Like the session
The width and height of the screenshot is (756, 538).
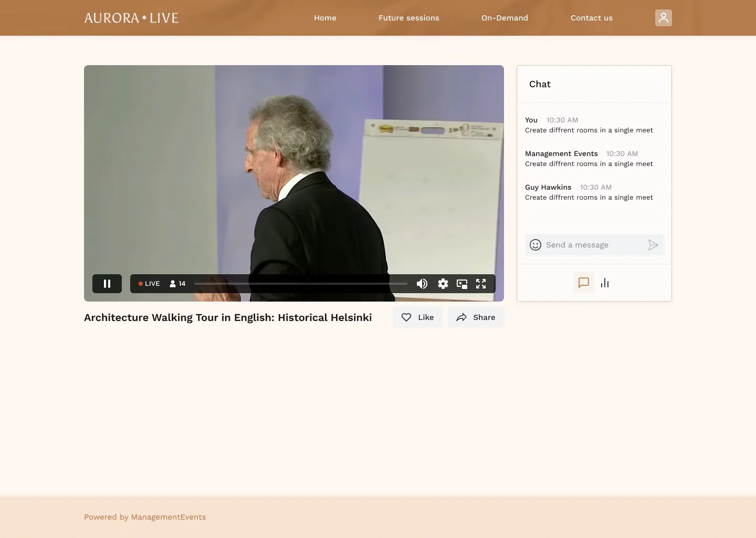click(417, 317)
